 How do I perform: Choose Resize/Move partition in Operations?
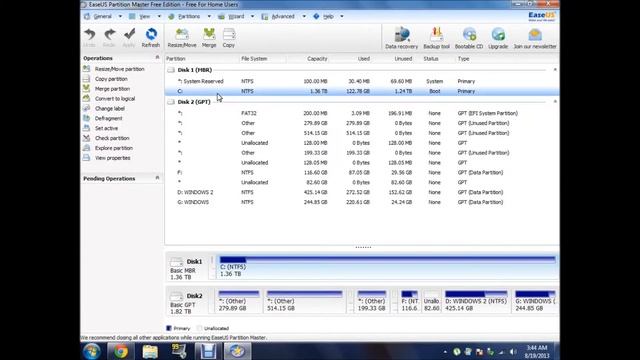119,69
